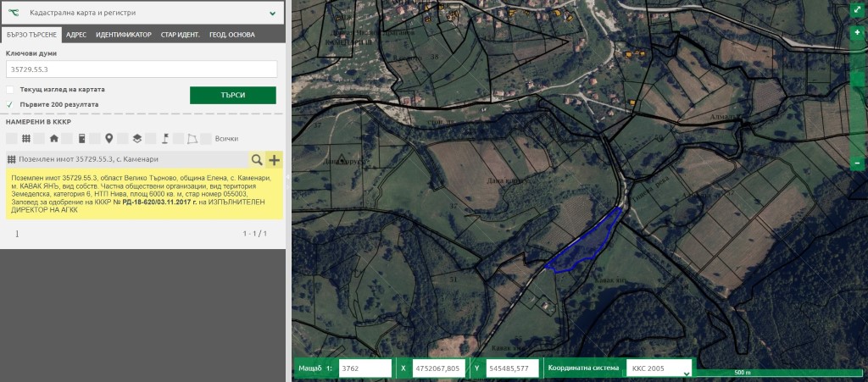This screenshot has height=382, width=868.
Task: Zoom in with the map plus button
Action: (857, 32)
